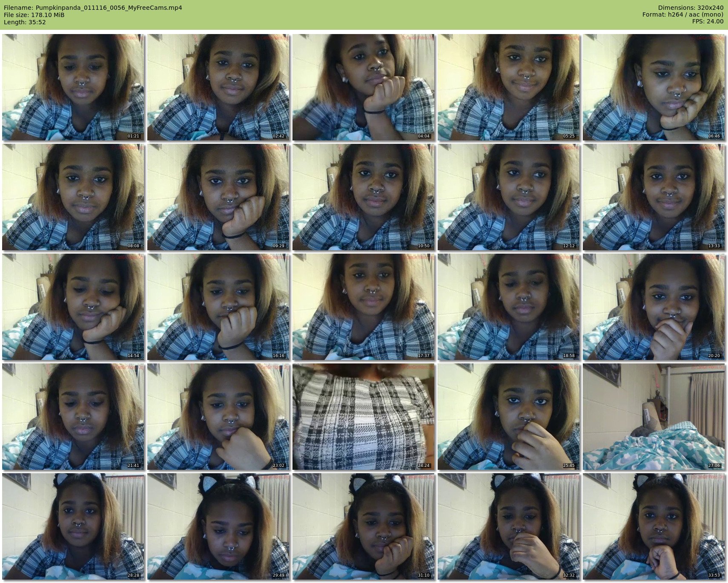
Task: Select the frame marked 10:50
Action: (364, 197)
